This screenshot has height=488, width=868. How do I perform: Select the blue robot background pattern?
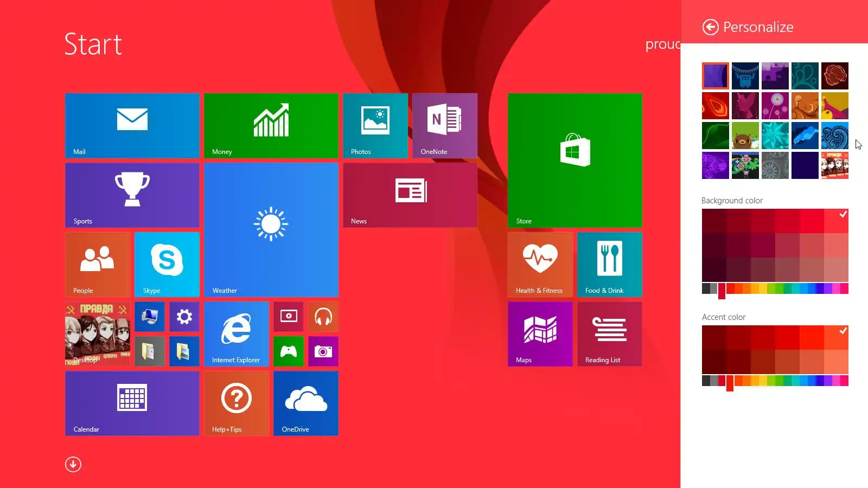coord(745,76)
